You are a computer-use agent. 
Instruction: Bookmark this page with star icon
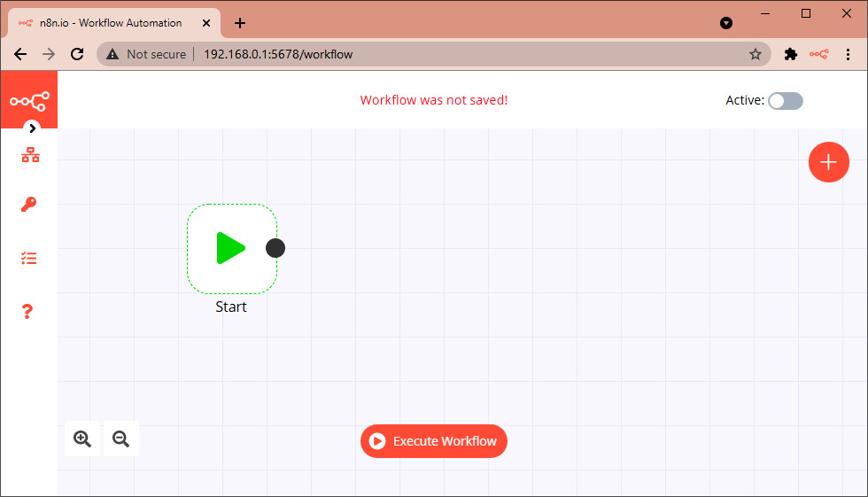click(x=755, y=54)
